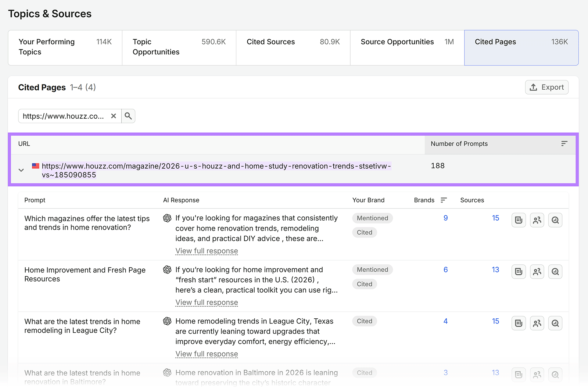The width and height of the screenshot is (588, 390).
Task: Click the US flag icon by URL
Action: (36, 166)
